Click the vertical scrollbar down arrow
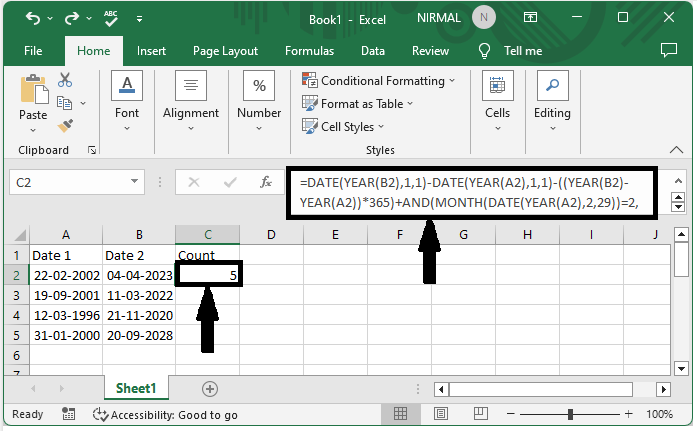697x431 pixels. click(681, 368)
